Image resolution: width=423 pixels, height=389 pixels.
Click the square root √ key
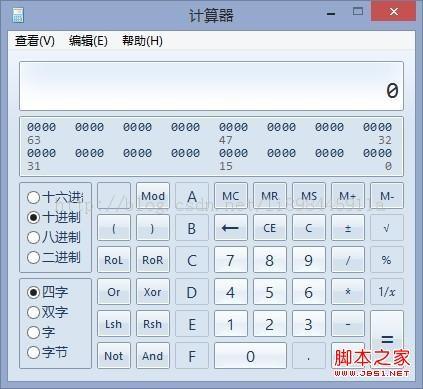pos(387,228)
